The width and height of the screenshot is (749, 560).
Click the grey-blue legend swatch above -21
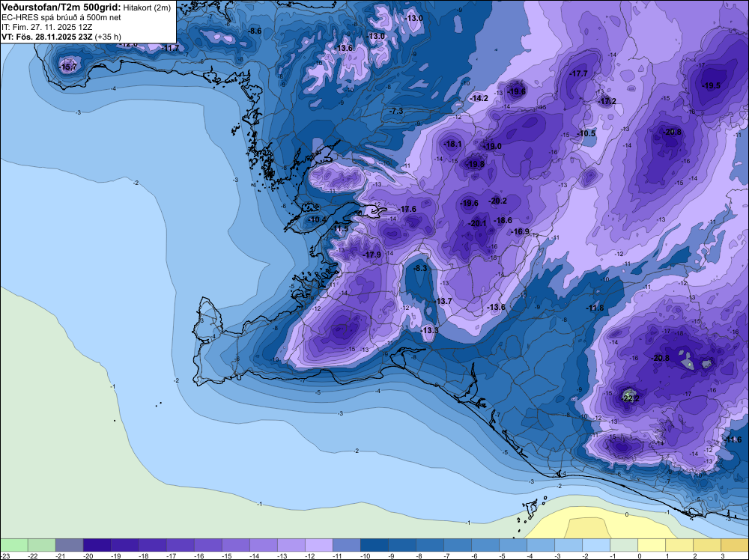[x=69, y=545]
